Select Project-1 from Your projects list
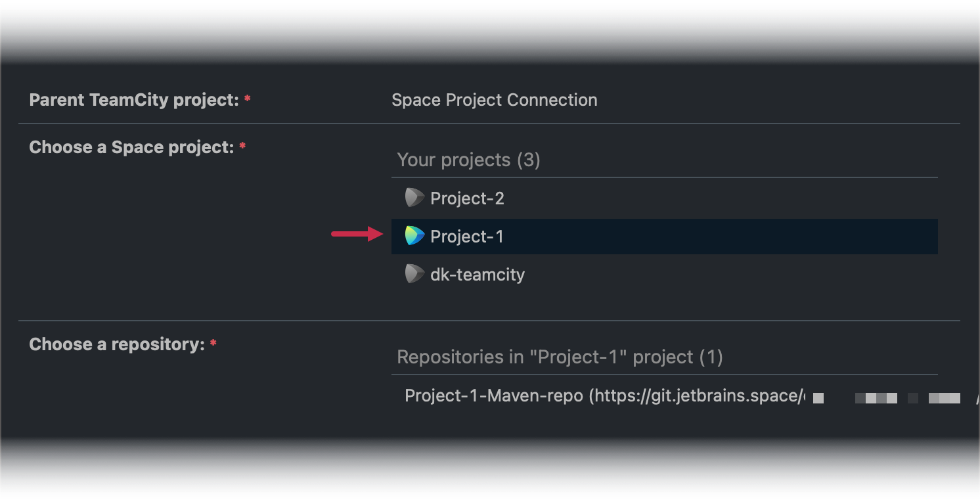 466,236
